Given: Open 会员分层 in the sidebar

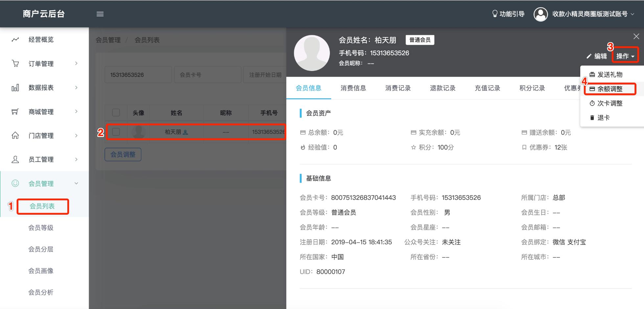Looking at the screenshot, I should click(41, 249).
